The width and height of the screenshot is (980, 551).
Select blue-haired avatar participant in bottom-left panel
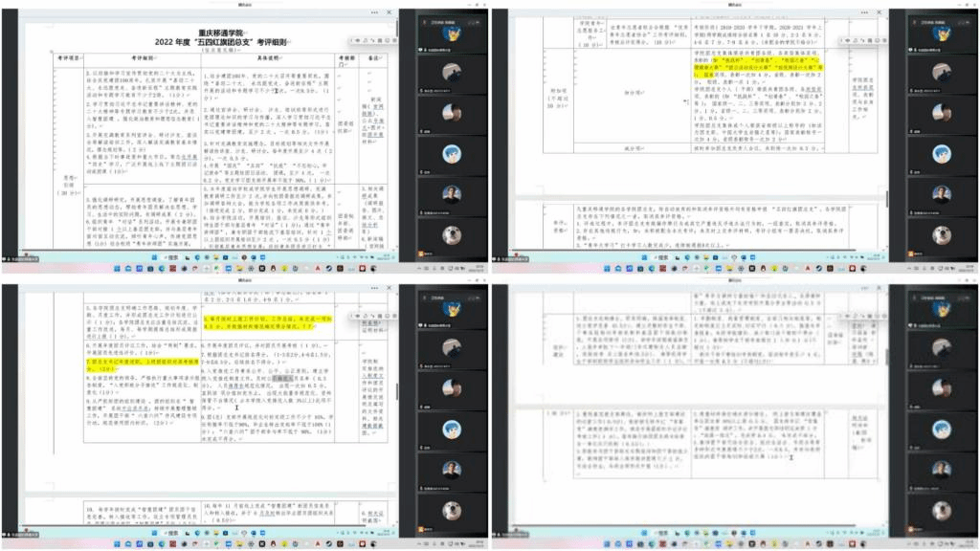[x=452, y=429]
